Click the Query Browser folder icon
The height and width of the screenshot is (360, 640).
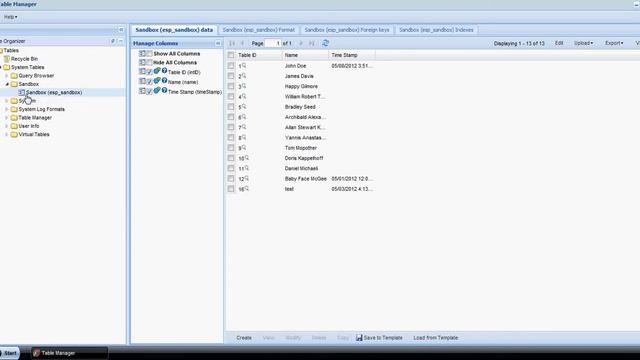[14, 76]
